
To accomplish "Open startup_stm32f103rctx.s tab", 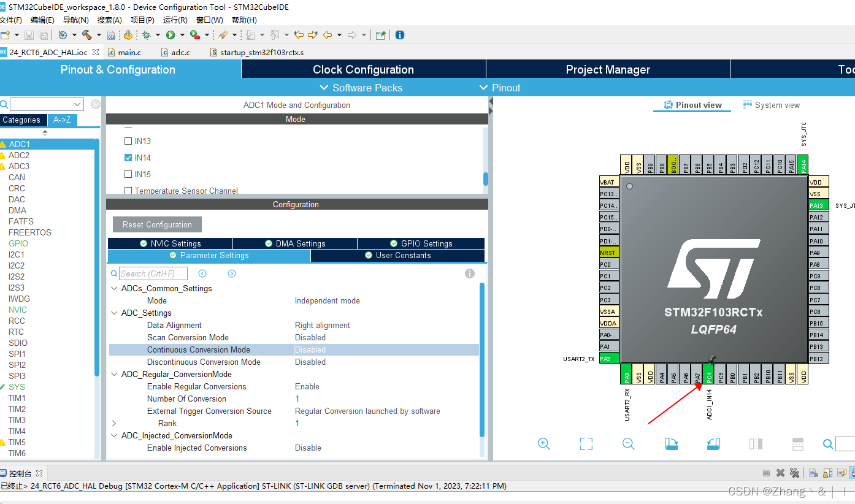I will 257,52.
